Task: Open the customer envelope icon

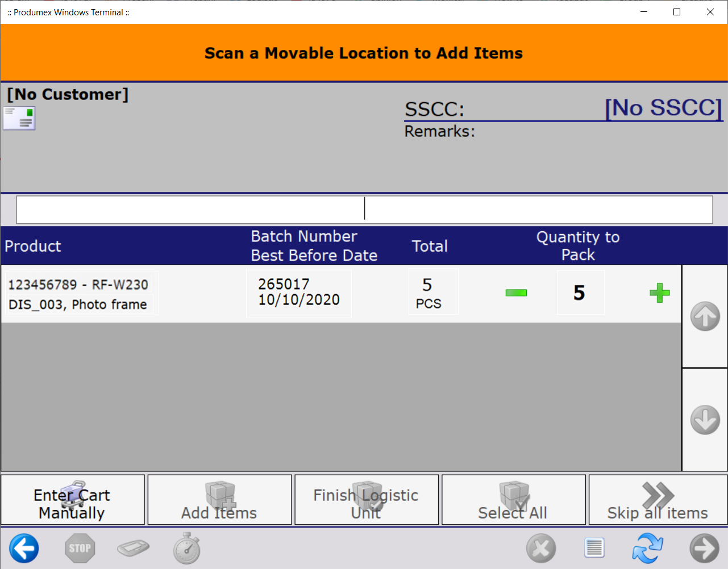Action: point(19,119)
